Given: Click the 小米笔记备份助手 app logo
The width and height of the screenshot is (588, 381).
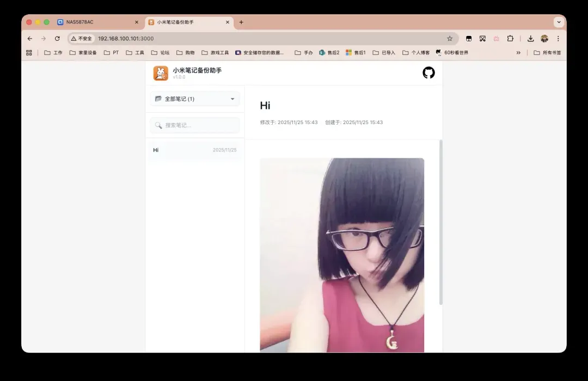Looking at the screenshot, I should 160,72.
